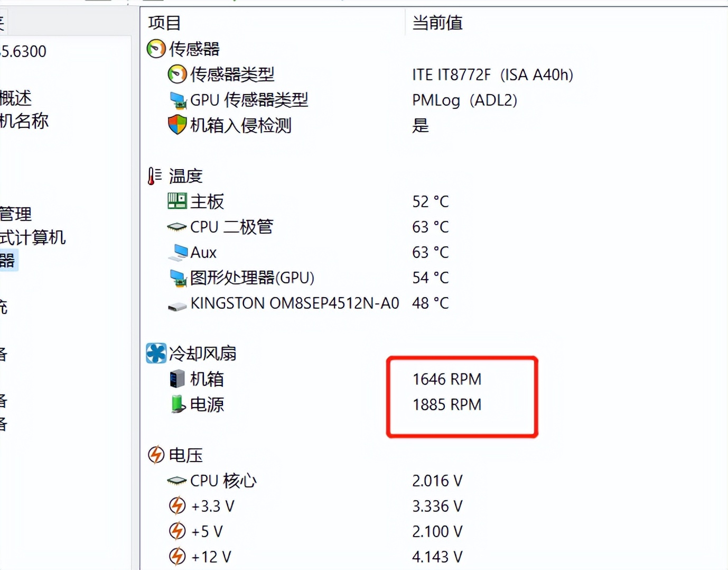Image resolution: width=728 pixels, height=570 pixels.
Task: Click the drive icon beside KINGSTON OM8SEP4512N-A0
Action: (176, 303)
